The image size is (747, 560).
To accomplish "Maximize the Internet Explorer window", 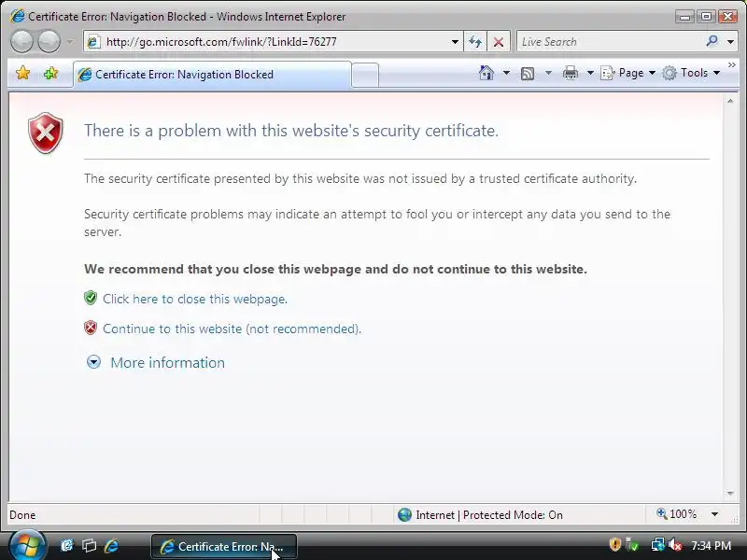I will click(x=707, y=17).
